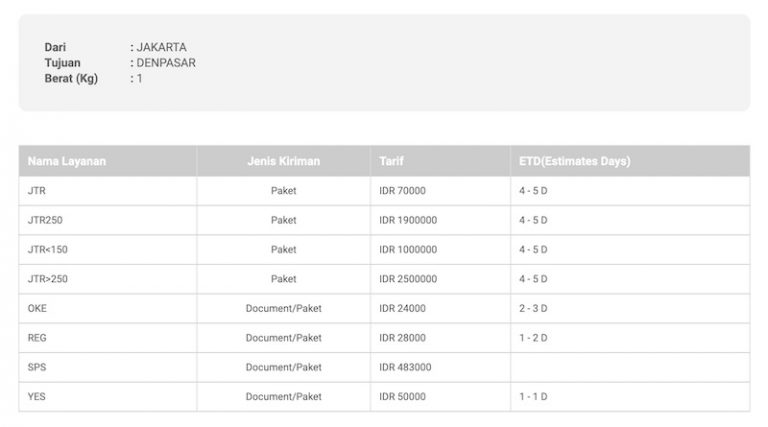Viewport: 768px width, 427px height.
Task: Click the Nama Layanan column header
Action: point(67,161)
